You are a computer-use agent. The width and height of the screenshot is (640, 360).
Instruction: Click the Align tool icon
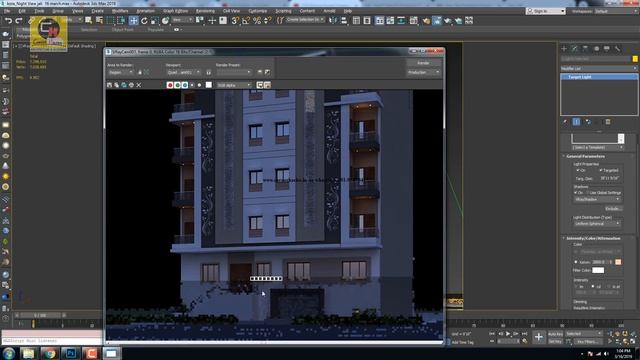(344, 20)
